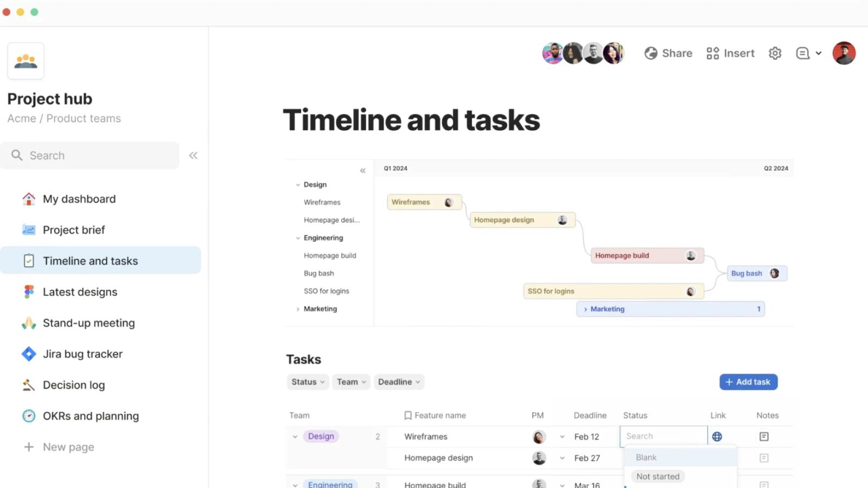
Task: Click the Stand-up meeting hands icon
Action: click(29, 323)
